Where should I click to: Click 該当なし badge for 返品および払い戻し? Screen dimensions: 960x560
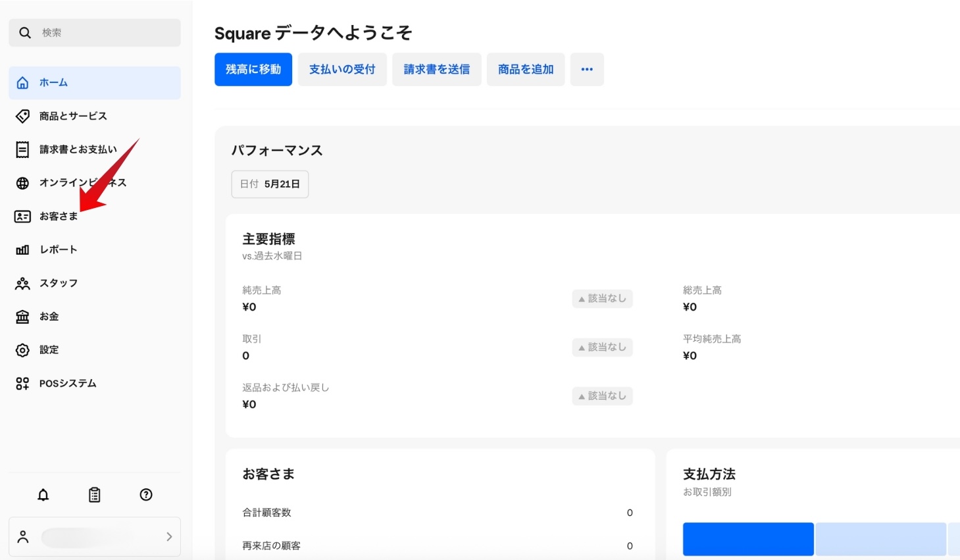pyautogui.click(x=603, y=396)
